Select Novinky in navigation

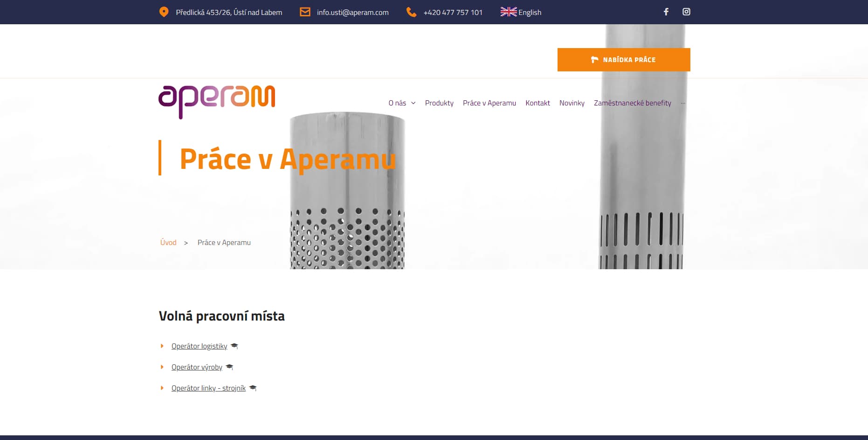pyautogui.click(x=572, y=103)
